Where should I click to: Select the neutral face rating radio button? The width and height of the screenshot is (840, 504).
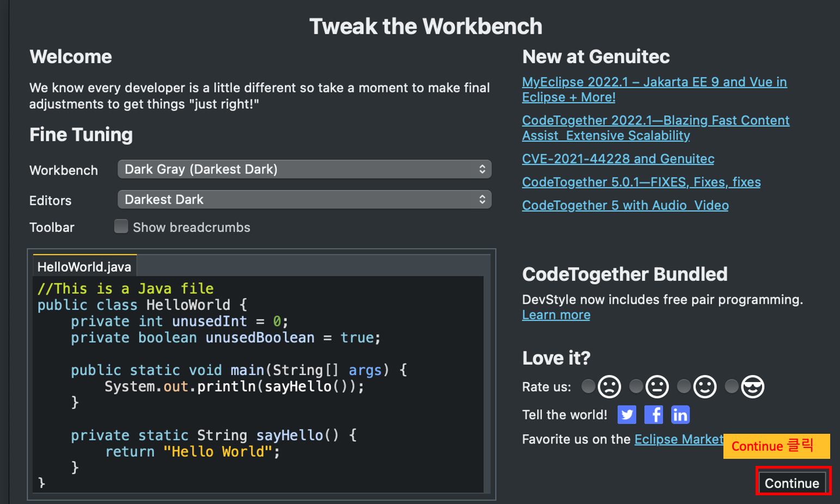636,386
